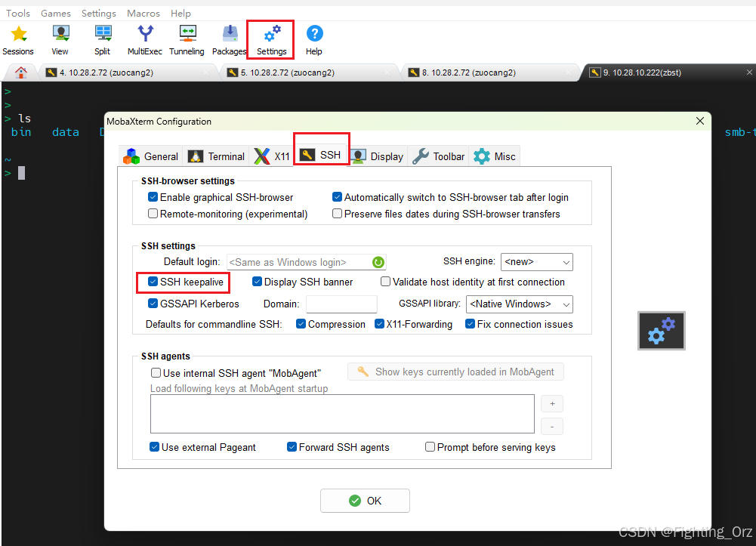Click the View icon in the toolbar
The width and height of the screenshot is (756, 546).
tap(59, 38)
